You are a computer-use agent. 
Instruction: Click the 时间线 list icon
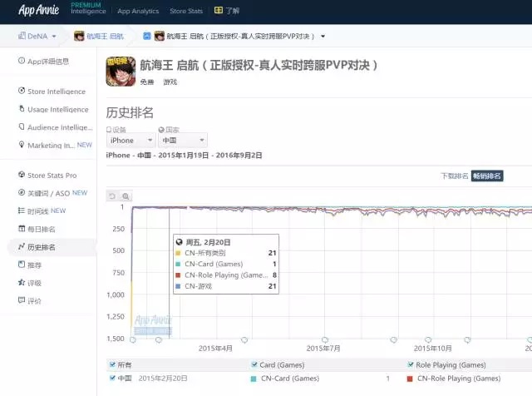(22, 210)
